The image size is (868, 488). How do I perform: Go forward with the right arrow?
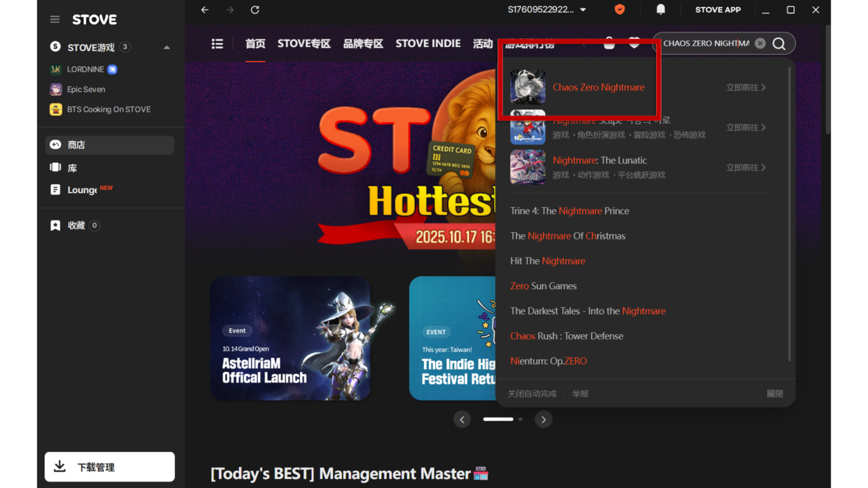point(230,10)
